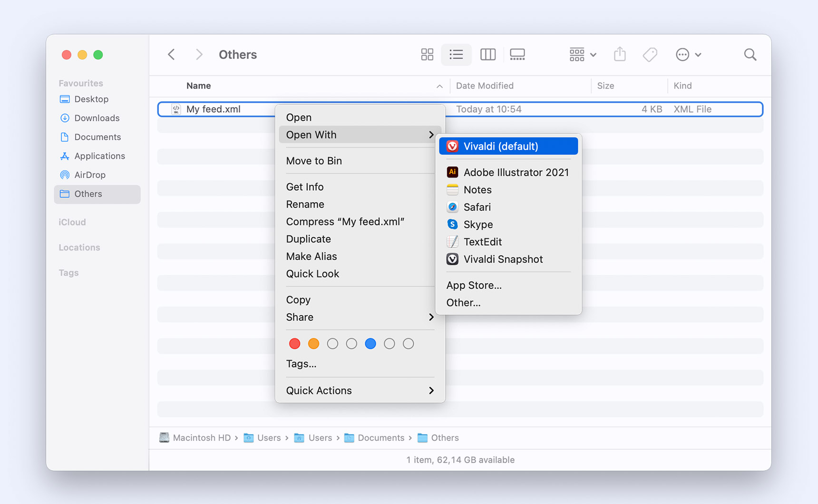The width and height of the screenshot is (818, 504).
Task: Apply the orange tag color
Action: pyautogui.click(x=313, y=343)
